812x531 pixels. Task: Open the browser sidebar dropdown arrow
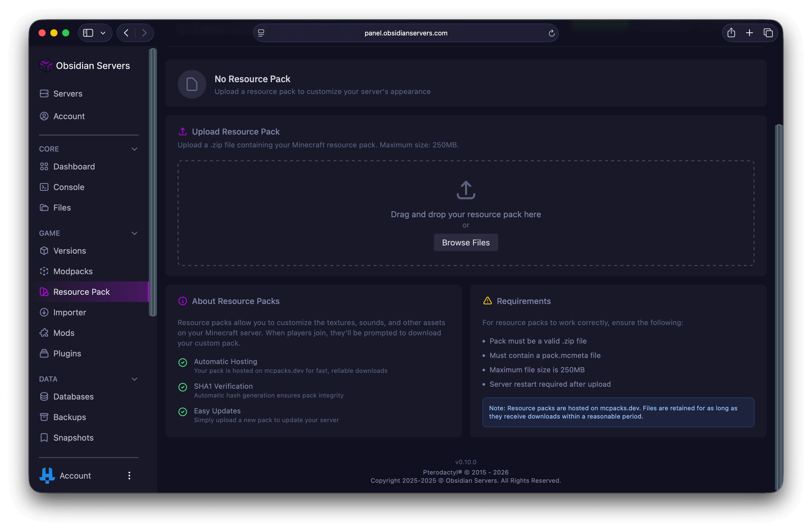point(103,33)
